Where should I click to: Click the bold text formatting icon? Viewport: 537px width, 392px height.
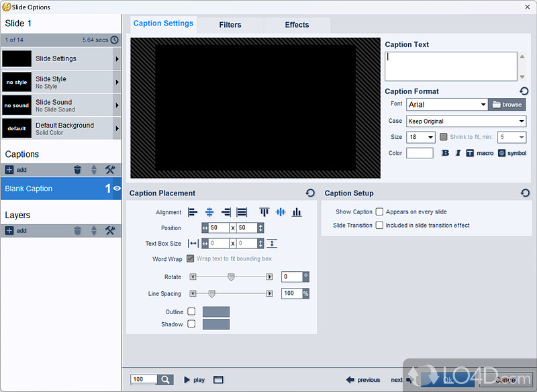(445, 153)
